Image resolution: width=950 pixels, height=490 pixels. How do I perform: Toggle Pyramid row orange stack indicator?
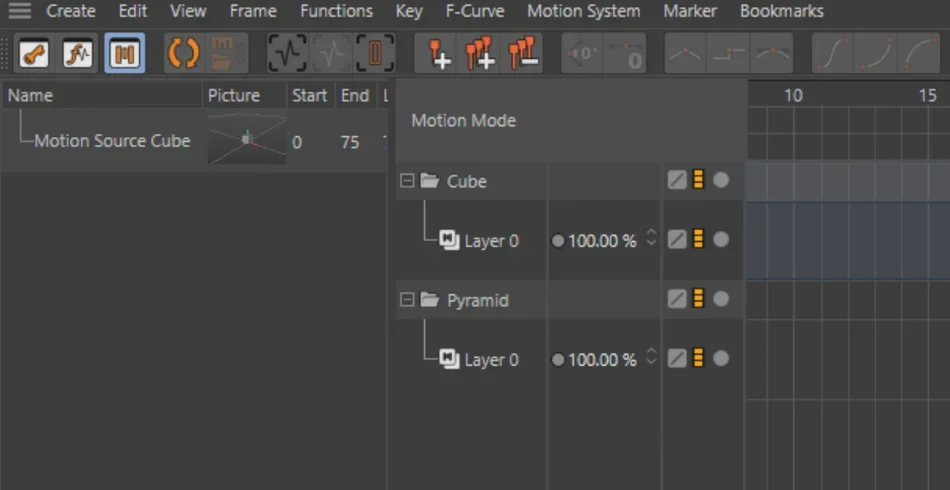(698, 299)
